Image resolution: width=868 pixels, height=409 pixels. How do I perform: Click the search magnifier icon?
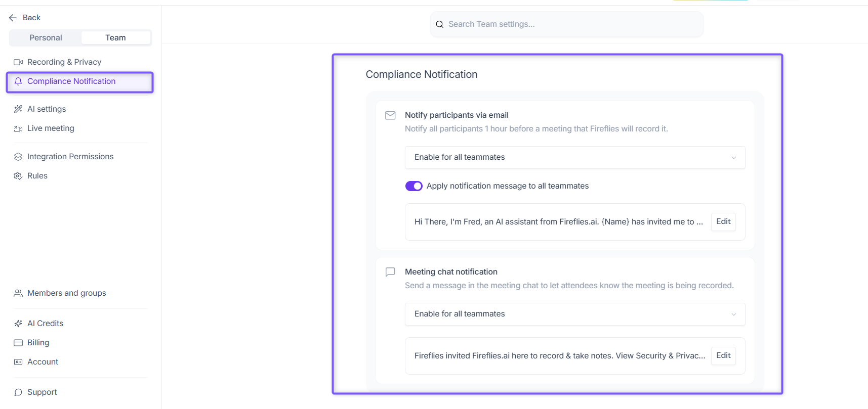[x=440, y=24]
